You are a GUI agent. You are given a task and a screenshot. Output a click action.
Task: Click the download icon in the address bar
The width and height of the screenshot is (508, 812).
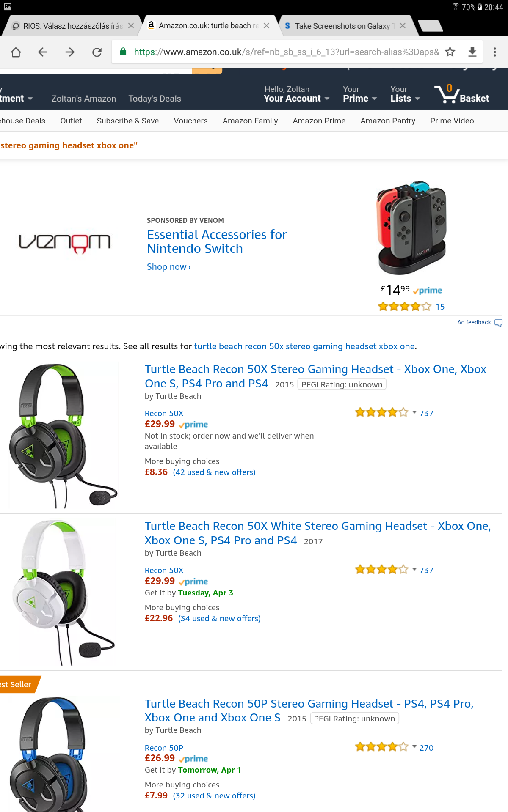[472, 52]
